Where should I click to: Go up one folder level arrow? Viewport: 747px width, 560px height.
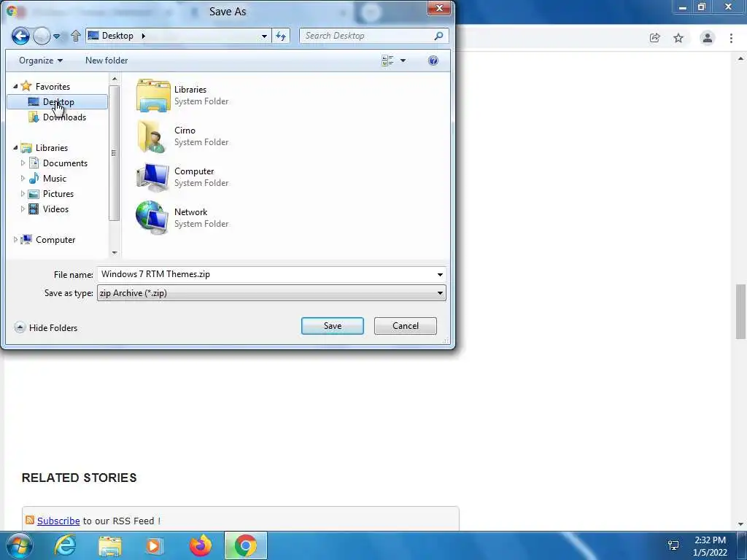[75, 36]
